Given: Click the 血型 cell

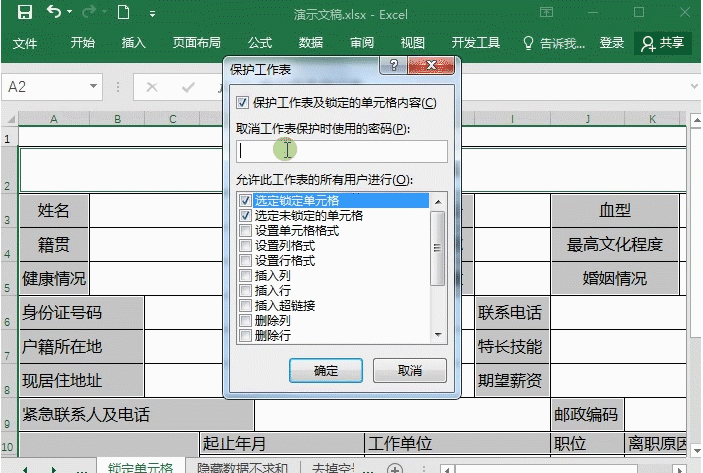Looking at the screenshot, I should click(615, 210).
